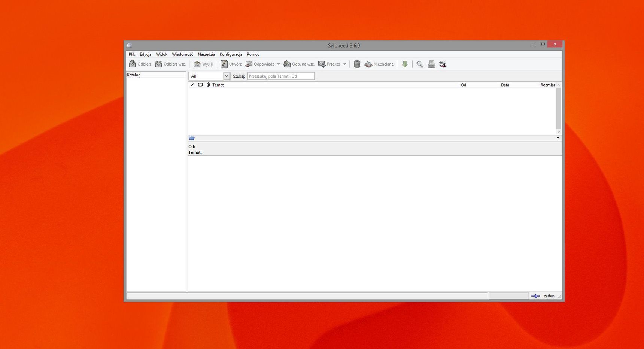Image resolution: width=644 pixels, height=349 pixels.
Task: Open the All filter combo box
Action: (209, 76)
